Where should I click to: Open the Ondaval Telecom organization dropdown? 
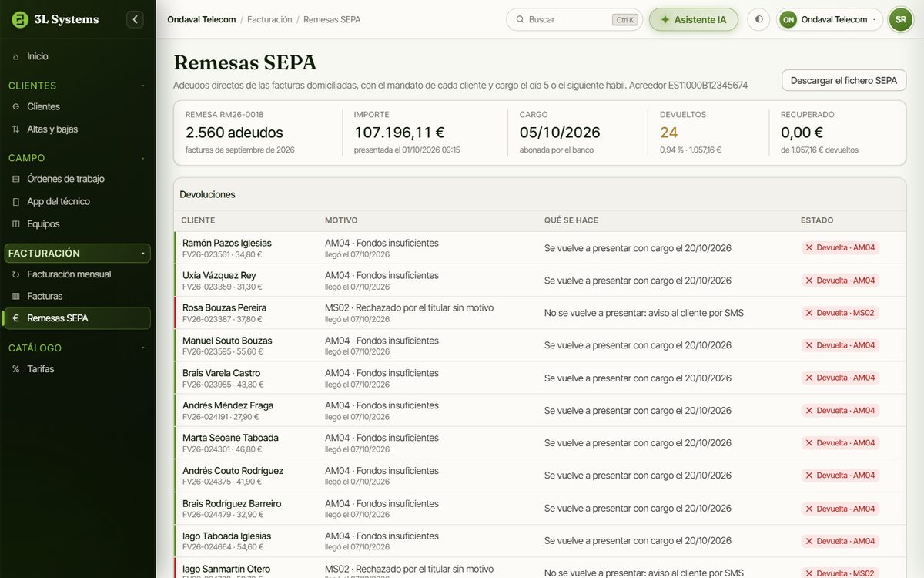(829, 19)
